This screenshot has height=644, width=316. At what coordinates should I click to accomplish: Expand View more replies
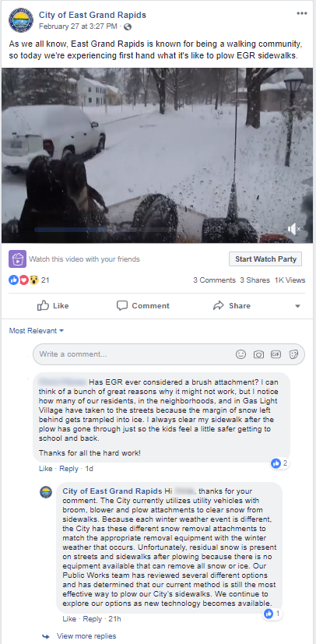(x=86, y=636)
